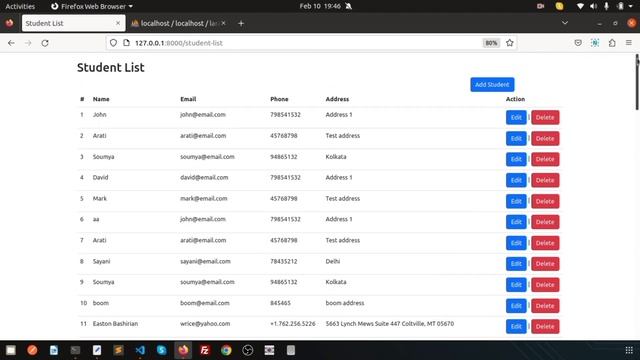640x360 pixels.
Task: Open Postman from the dock
Action: pos(32,350)
